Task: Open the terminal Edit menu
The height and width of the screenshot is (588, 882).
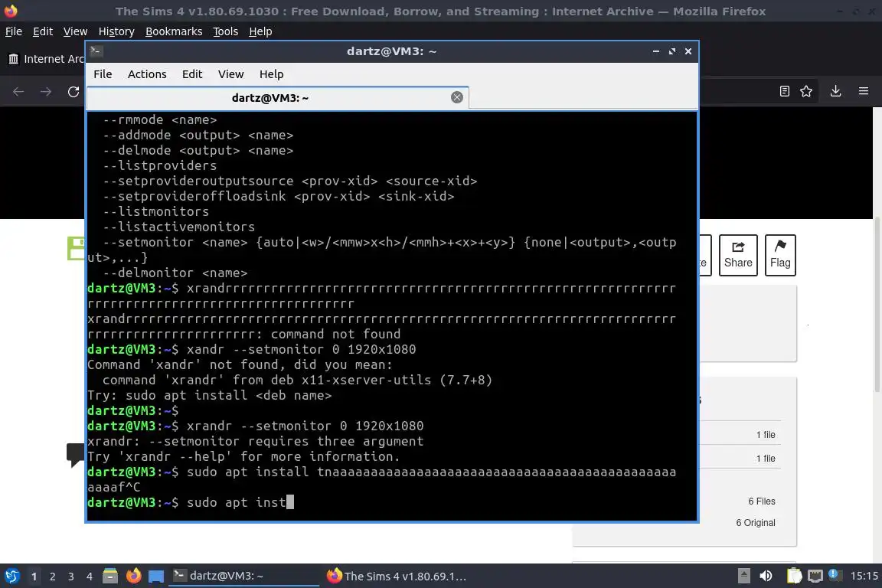Action: pyautogui.click(x=192, y=74)
